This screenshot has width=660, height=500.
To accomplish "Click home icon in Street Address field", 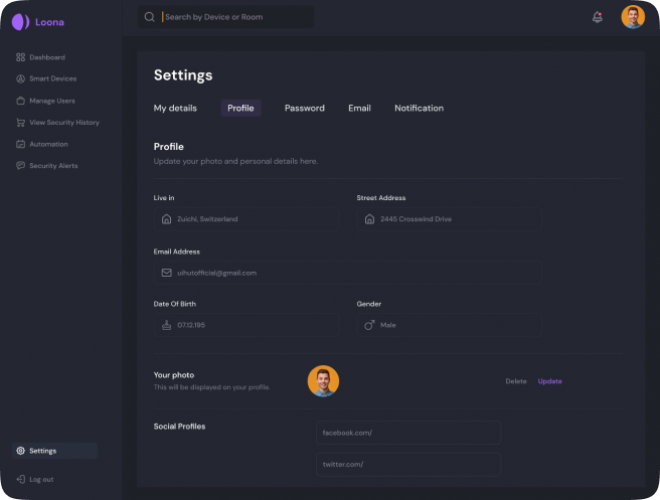I will [x=370, y=219].
